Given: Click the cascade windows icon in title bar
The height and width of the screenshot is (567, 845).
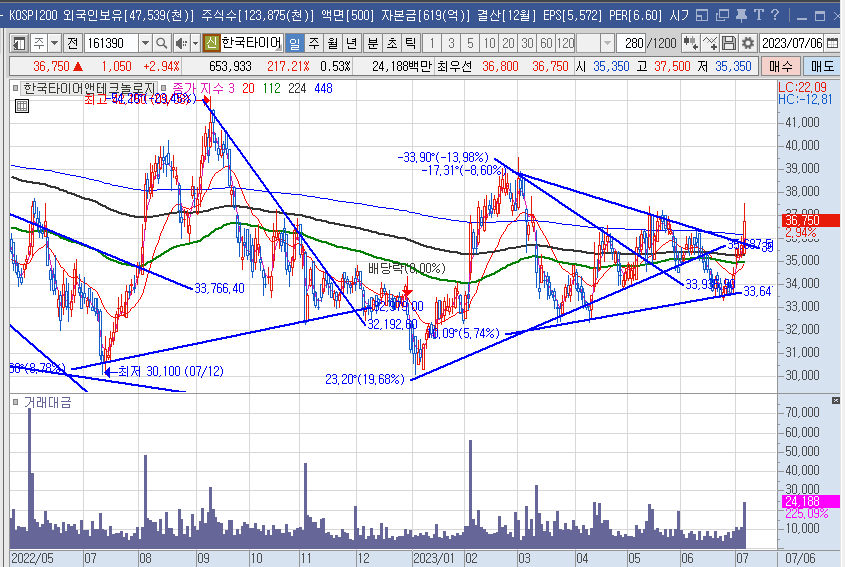Looking at the screenshot, I should click(x=722, y=15).
